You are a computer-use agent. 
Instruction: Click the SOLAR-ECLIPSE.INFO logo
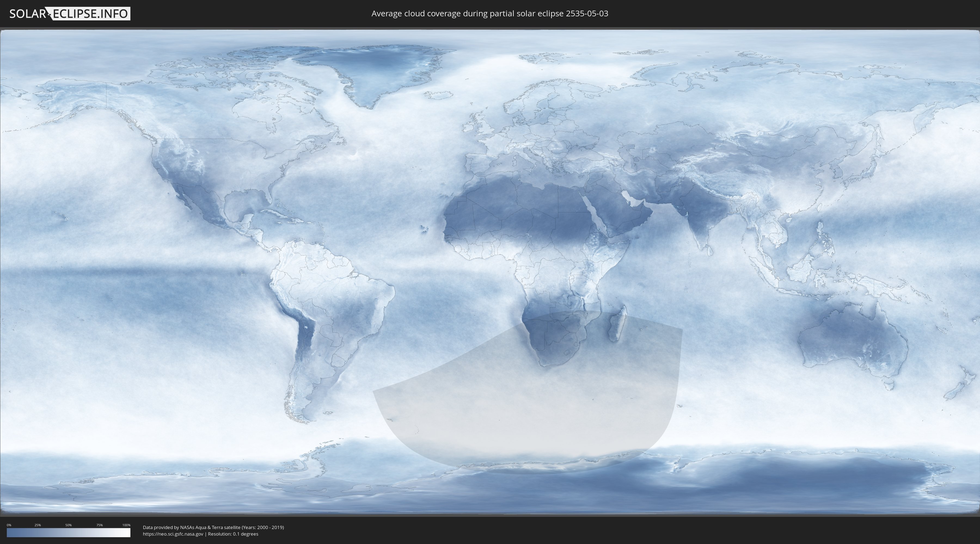tap(70, 14)
